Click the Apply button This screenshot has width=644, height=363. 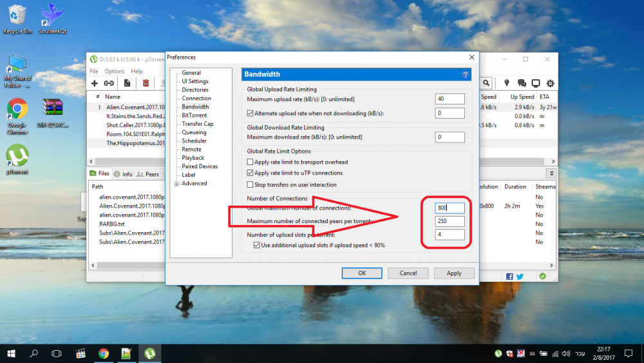(x=454, y=273)
